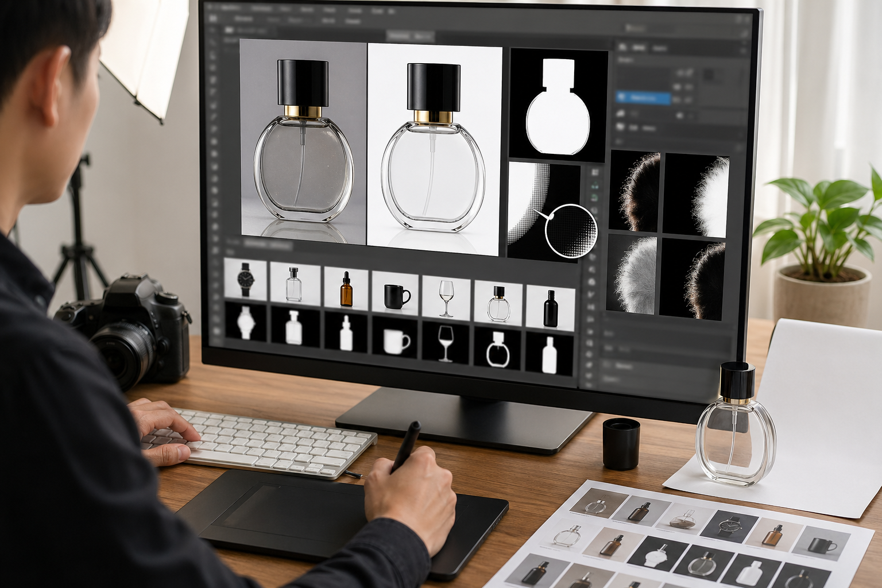882x588 pixels.
Task: Click the highlighted document tab above canvas
Action: coord(409,36)
